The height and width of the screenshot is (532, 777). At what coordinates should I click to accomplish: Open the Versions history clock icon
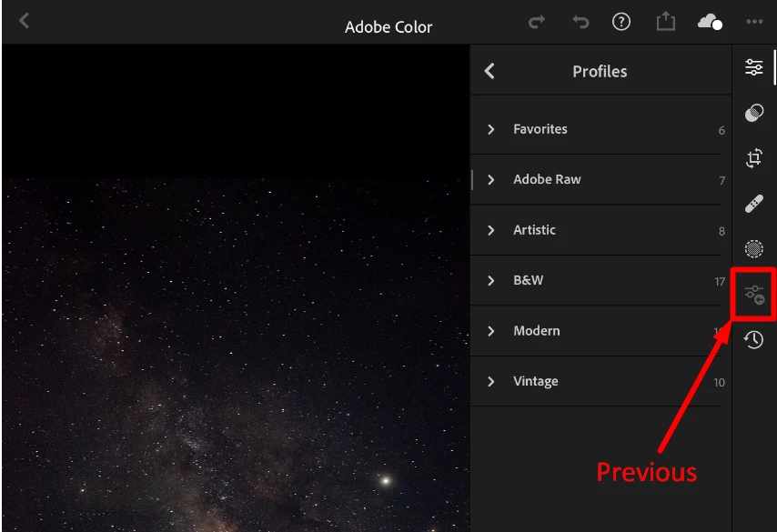(753, 340)
